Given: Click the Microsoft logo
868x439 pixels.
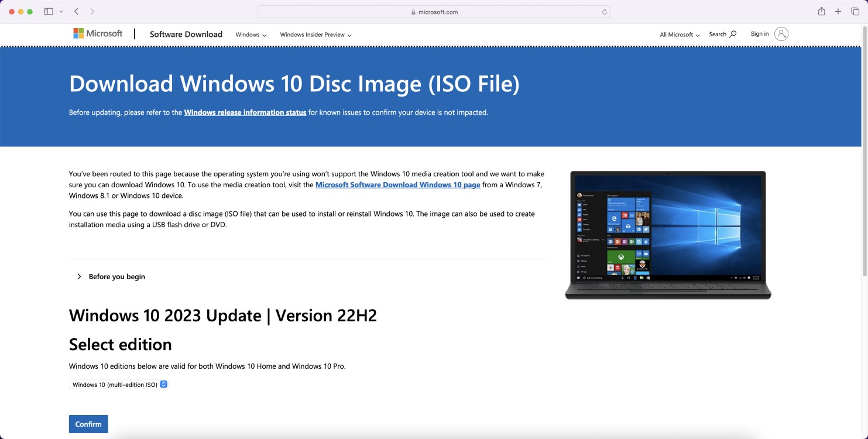Looking at the screenshot, I should (98, 33).
